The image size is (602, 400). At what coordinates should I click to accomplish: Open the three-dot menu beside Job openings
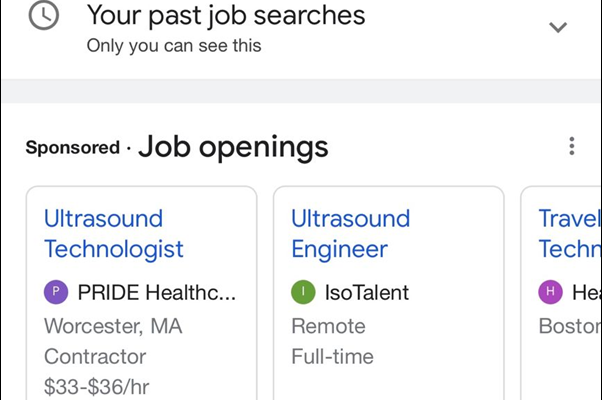(571, 147)
